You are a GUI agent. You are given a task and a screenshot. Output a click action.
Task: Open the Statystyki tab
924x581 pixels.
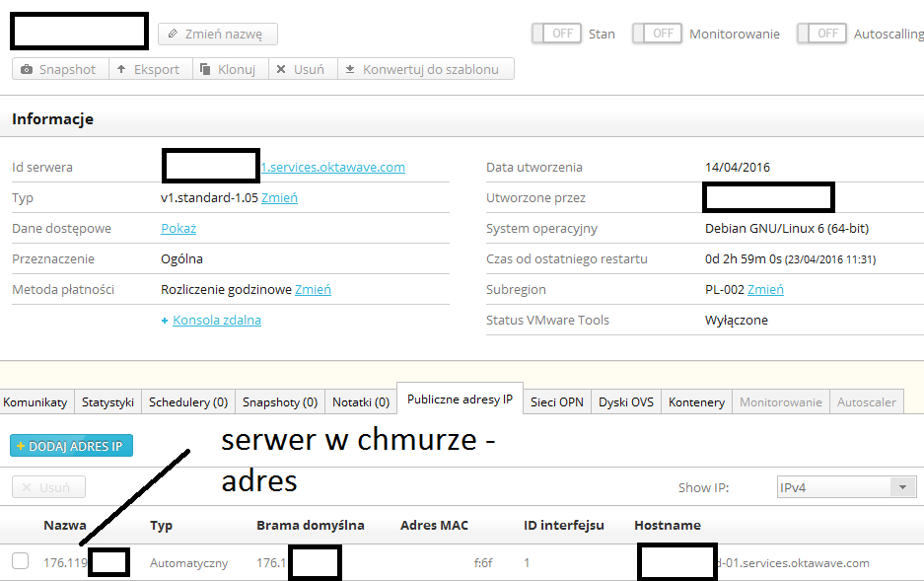pyautogui.click(x=107, y=401)
